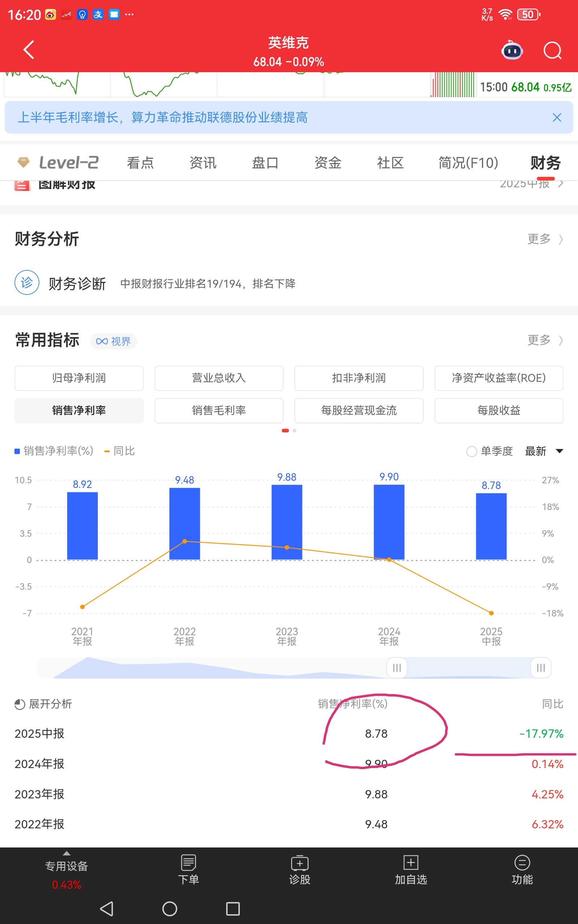Tap Android recent apps button
This screenshot has width=578, height=924.
pyautogui.click(x=233, y=909)
